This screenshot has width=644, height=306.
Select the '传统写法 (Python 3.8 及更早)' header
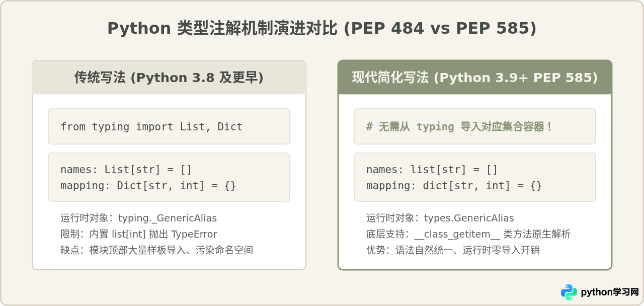[x=169, y=78]
